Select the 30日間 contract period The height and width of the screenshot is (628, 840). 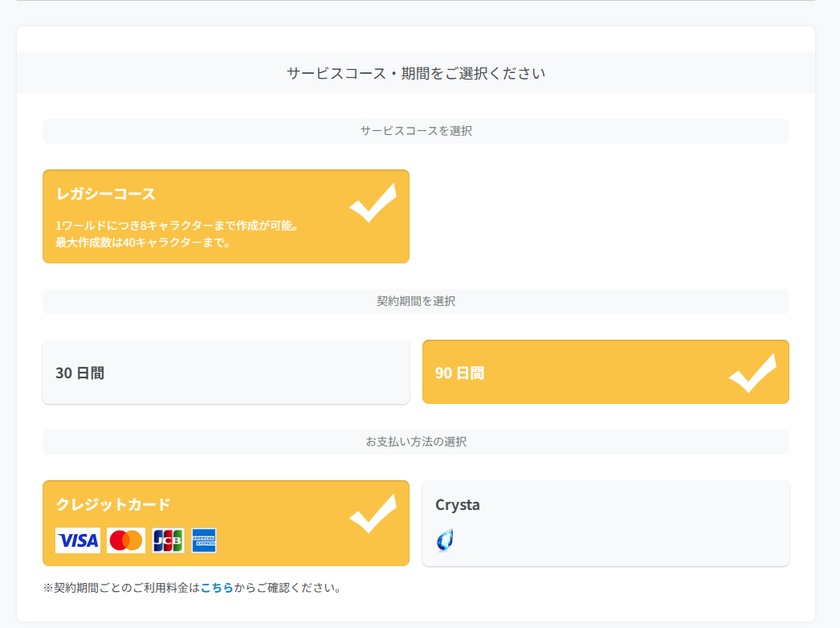click(226, 373)
